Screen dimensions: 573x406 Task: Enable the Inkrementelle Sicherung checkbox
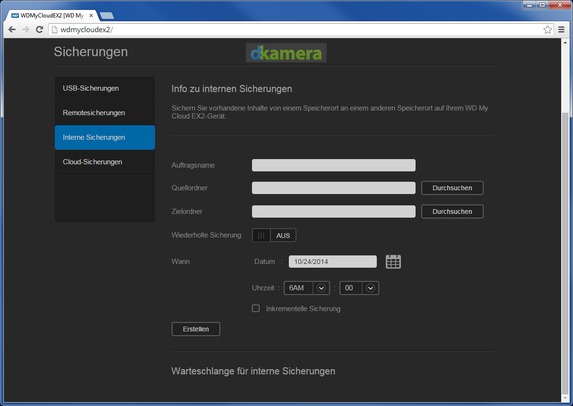(x=256, y=308)
